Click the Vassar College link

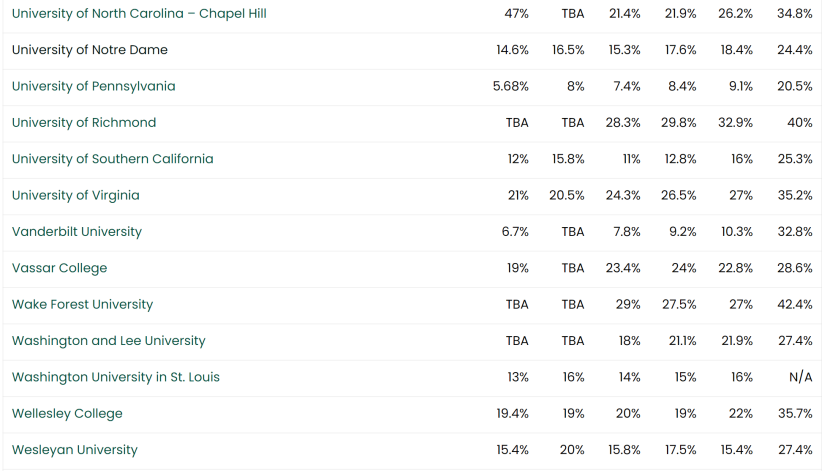pos(59,268)
